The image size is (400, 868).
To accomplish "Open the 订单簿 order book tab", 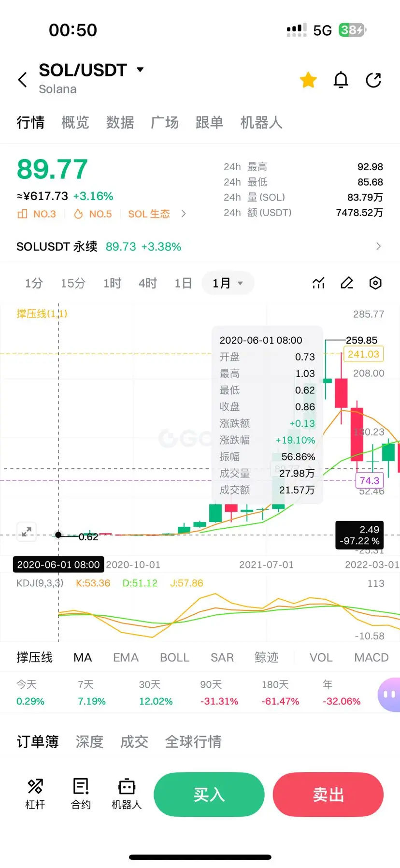I will point(38,741).
